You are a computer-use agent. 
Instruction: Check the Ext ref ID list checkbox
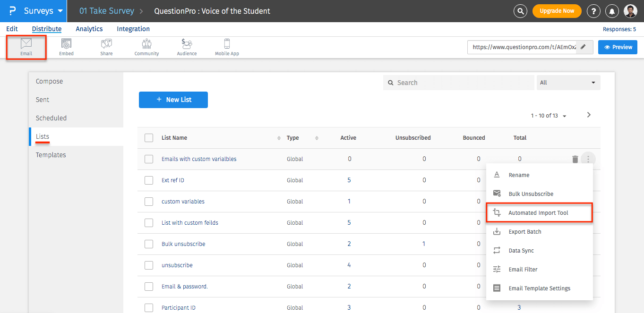[149, 180]
